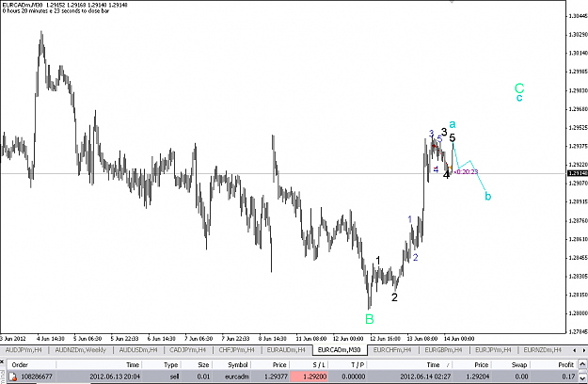The height and width of the screenshot is (384, 588).
Task: Click the 0:20:23 bar countdown label
Action: tap(466, 171)
